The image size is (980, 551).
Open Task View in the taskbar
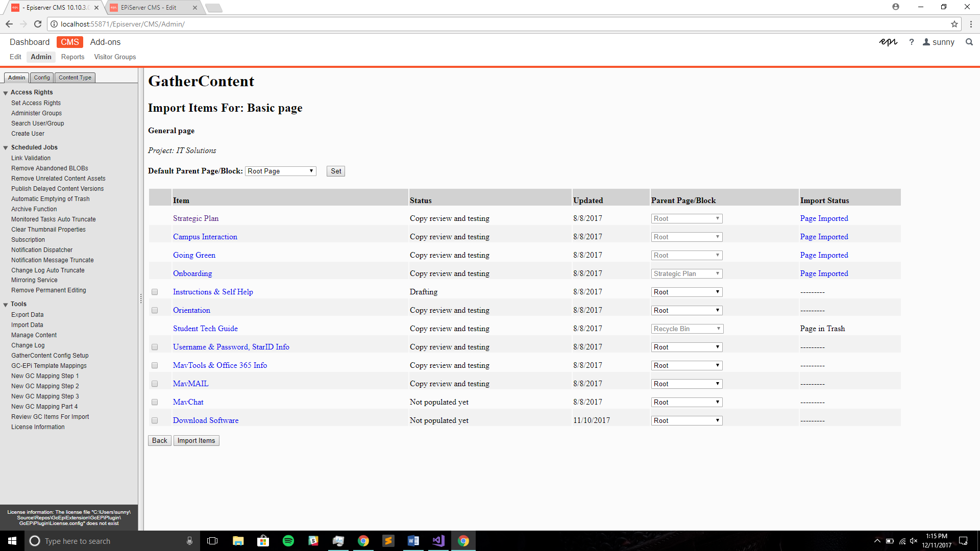click(212, 541)
